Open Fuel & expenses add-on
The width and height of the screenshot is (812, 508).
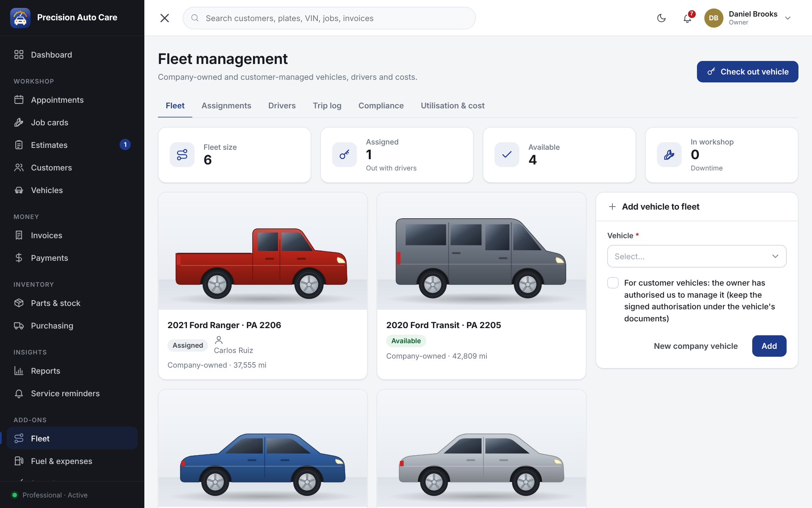[x=72, y=461]
